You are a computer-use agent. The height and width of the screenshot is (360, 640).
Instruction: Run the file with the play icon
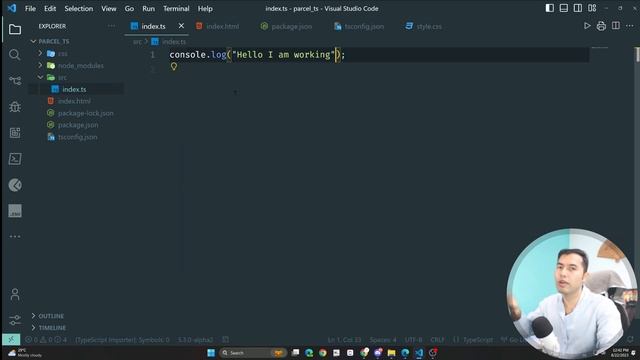pyautogui.click(x=587, y=26)
